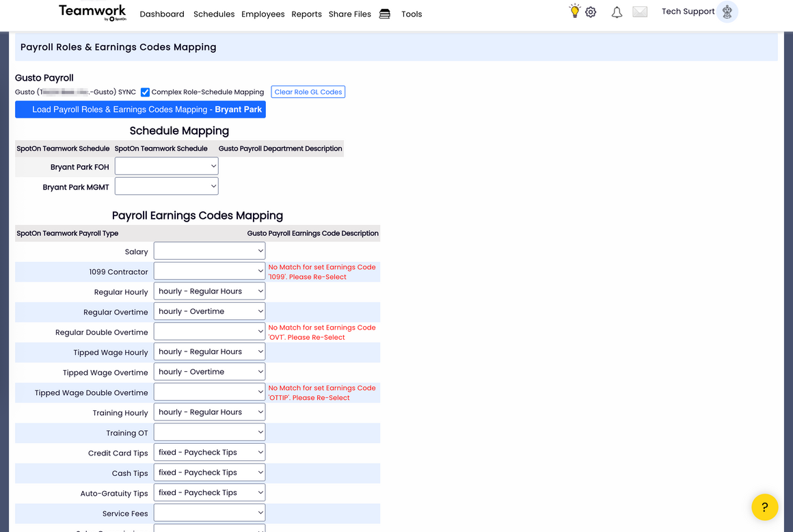Click the 'Bryant Park FOH' row label
Viewport: 793px width, 532px height.
point(79,167)
